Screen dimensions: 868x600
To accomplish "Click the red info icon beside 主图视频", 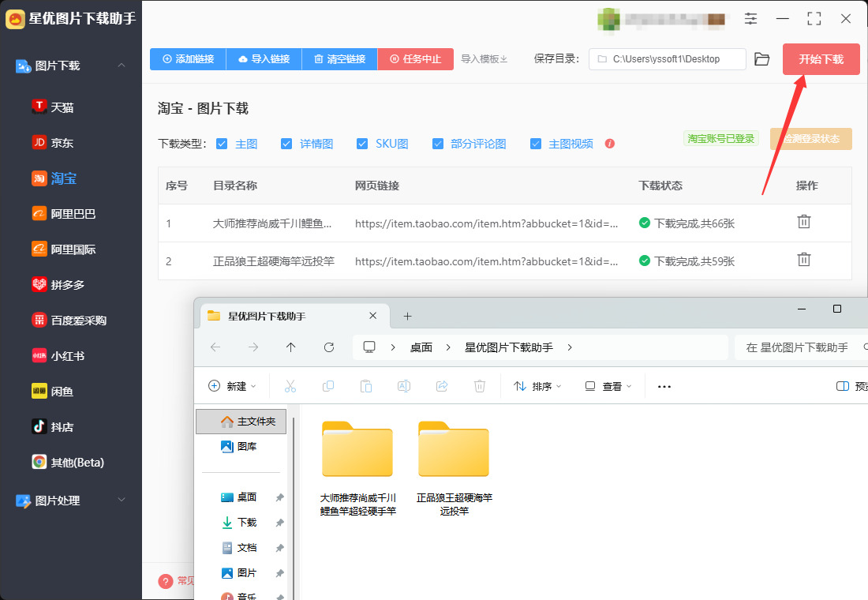I will point(609,144).
